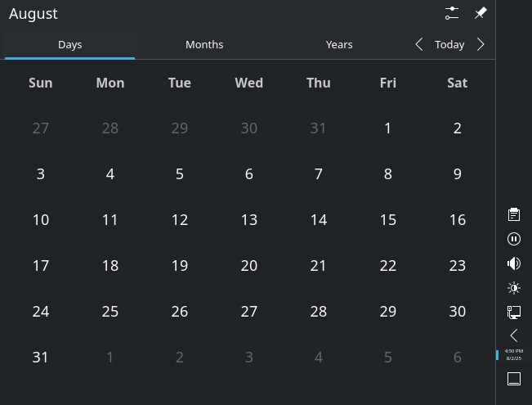Select day 10 in the calendar
532x405 pixels.
(40, 220)
